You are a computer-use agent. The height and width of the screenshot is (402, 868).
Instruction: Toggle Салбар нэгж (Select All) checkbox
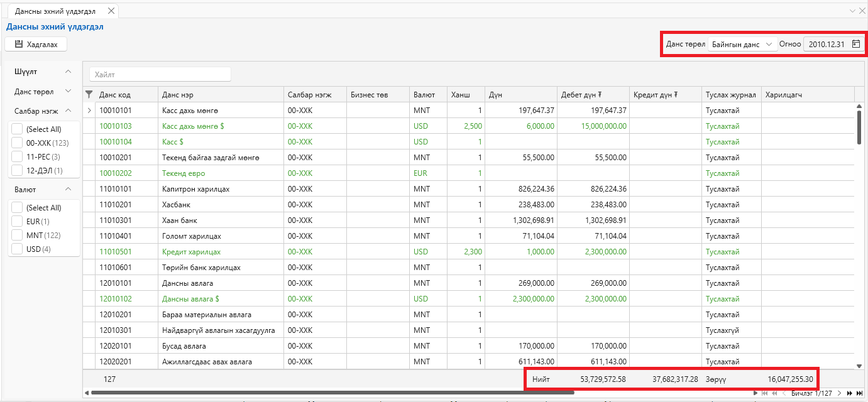(x=17, y=129)
